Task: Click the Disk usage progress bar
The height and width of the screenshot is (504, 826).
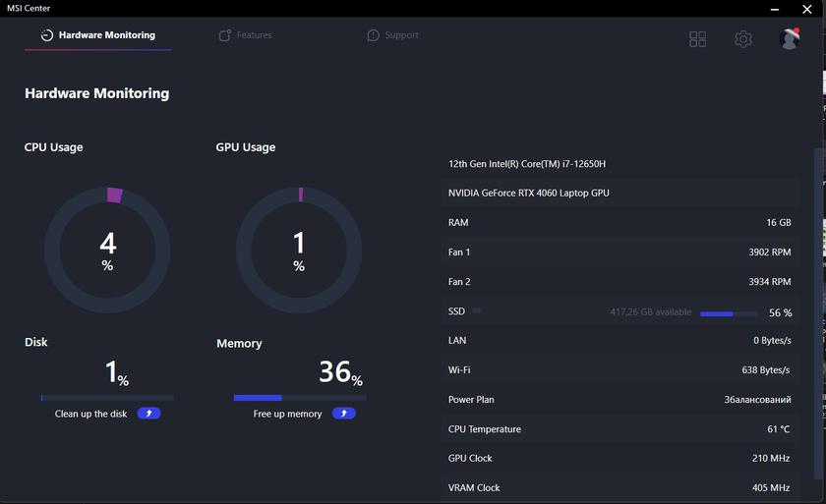Action: (x=107, y=398)
